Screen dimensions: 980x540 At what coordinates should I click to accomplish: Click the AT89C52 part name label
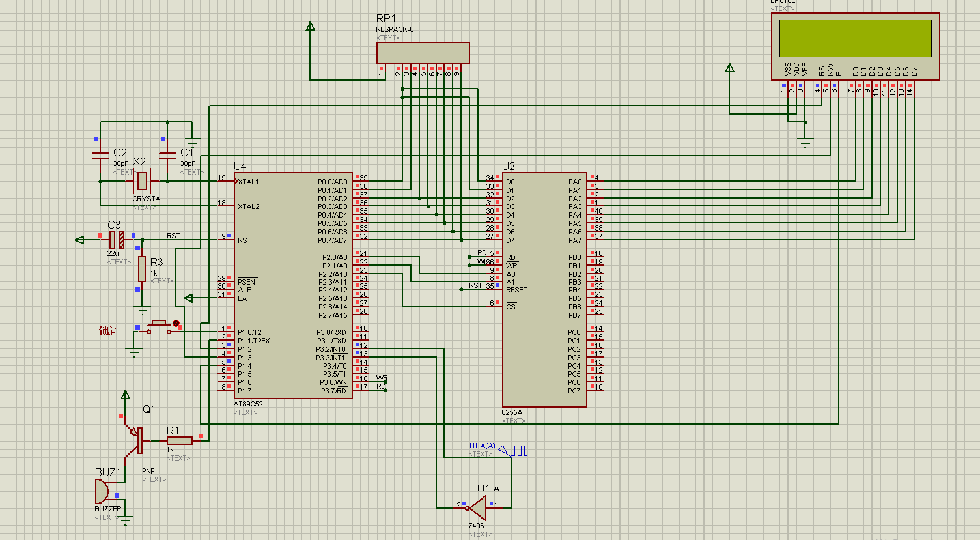(248, 404)
